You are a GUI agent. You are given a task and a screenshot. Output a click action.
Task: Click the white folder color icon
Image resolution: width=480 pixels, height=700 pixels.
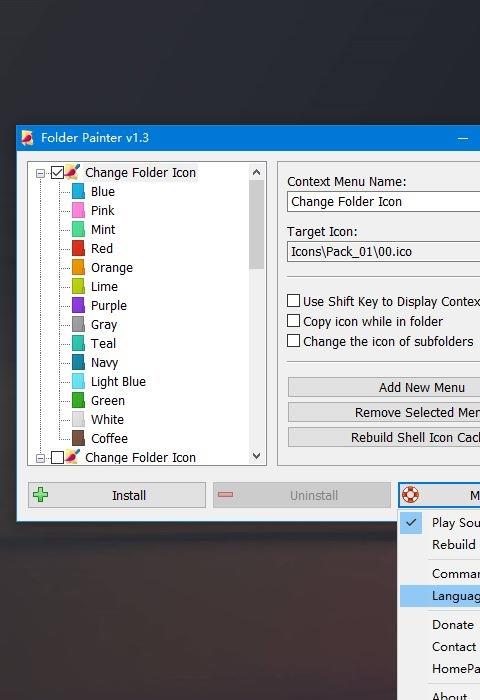tap(78, 419)
